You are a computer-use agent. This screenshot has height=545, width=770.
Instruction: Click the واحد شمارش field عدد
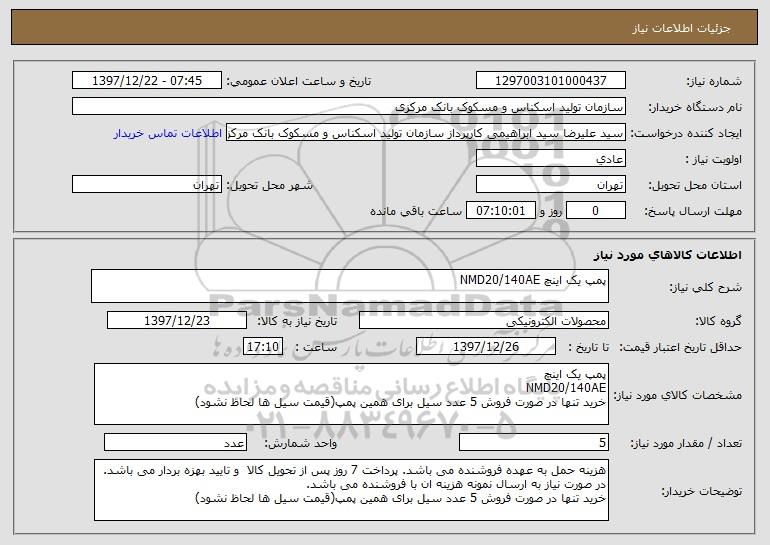click(175, 442)
